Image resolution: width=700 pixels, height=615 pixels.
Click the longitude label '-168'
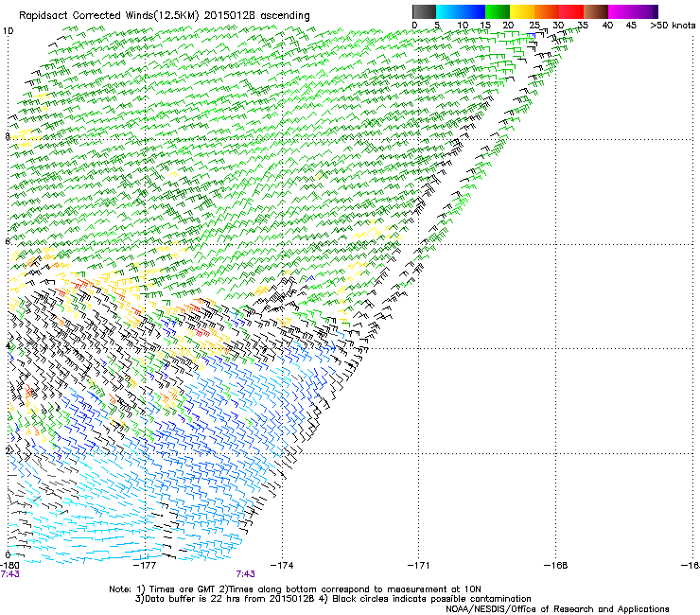(556, 566)
